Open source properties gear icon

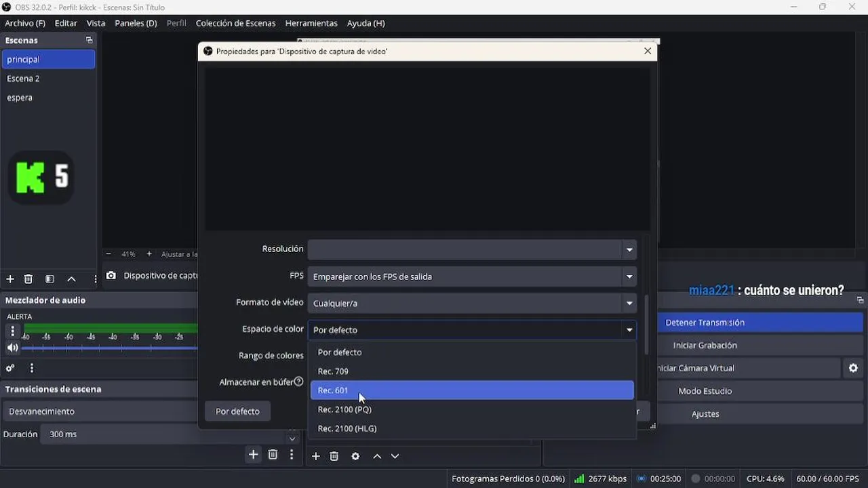355,456
